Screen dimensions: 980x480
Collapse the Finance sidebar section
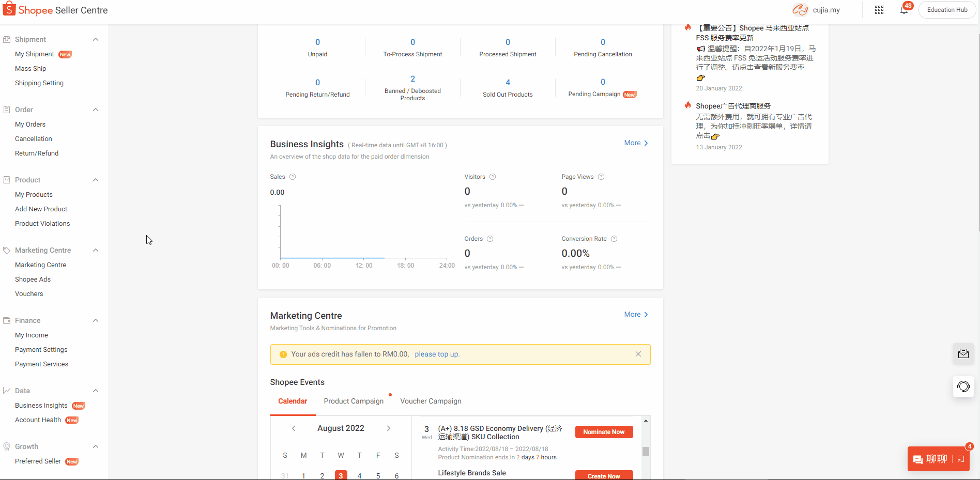click(96, 320)
